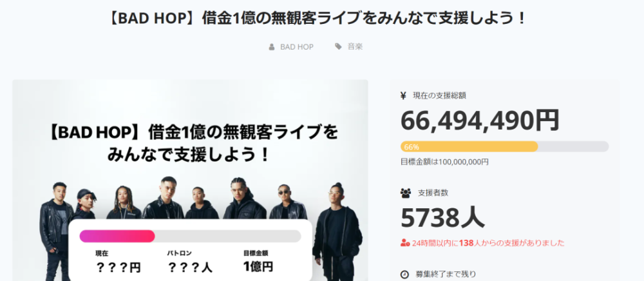Click the project page title heading
The height and width of the screenshot is (281, 644).
[317, 19]
